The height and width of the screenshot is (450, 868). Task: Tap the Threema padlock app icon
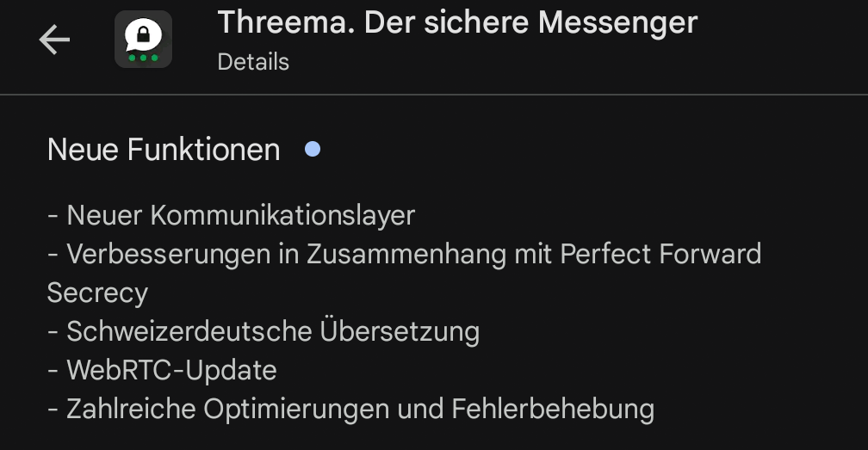143,40
